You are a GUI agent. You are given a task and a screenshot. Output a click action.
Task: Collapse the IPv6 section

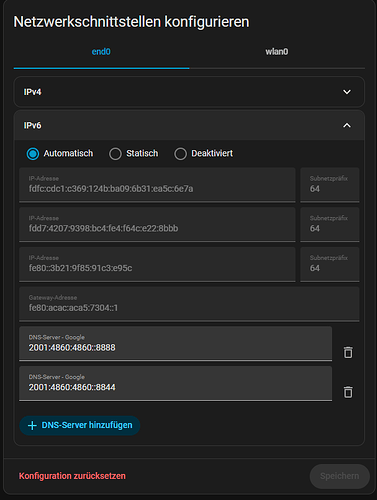189,125
